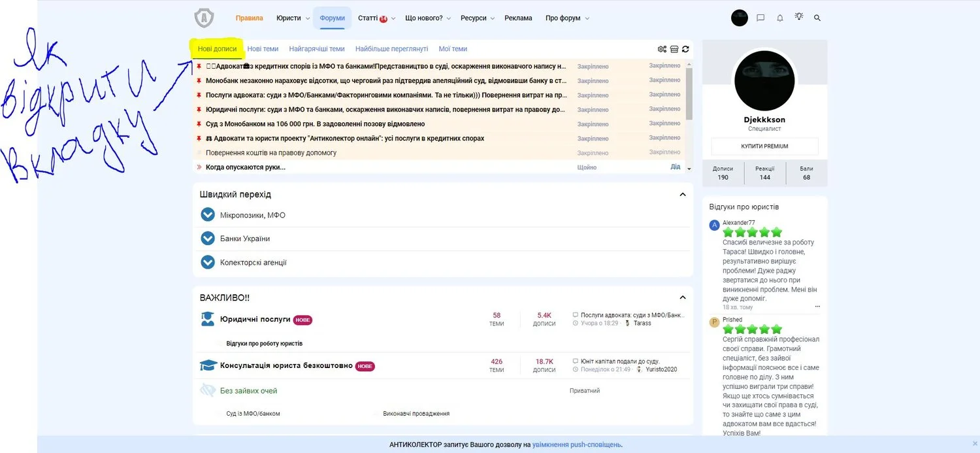Screen dimensions: 980x453
Task: Open the conversations speech bubble icon
Action: [760, 18]
